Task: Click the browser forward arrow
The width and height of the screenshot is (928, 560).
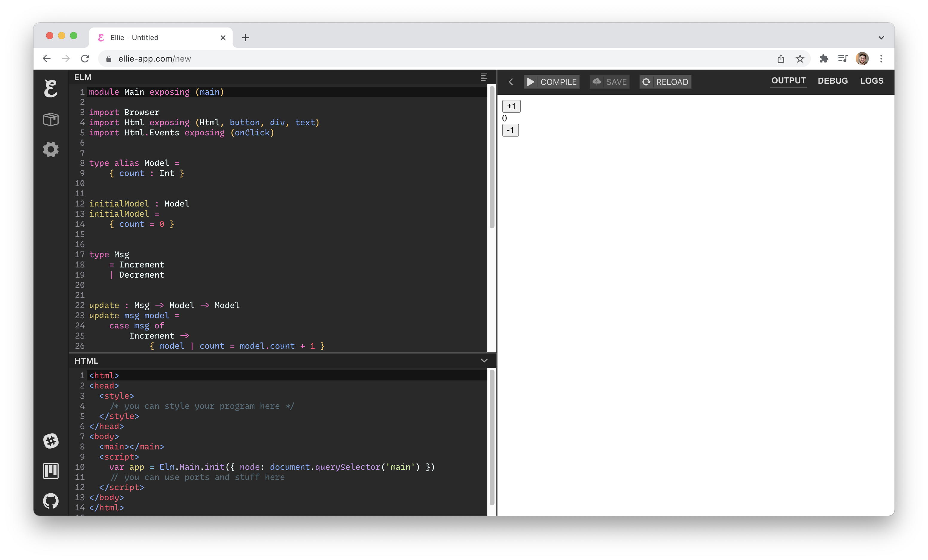Action: (x=66, y=59)
